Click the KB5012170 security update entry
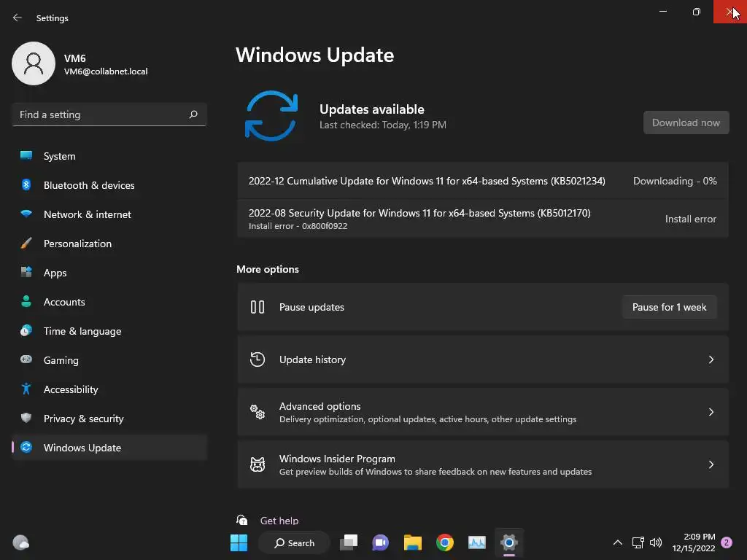Image resolution: width=747 pixels, height=560 pixels. (x=483, y=219)
